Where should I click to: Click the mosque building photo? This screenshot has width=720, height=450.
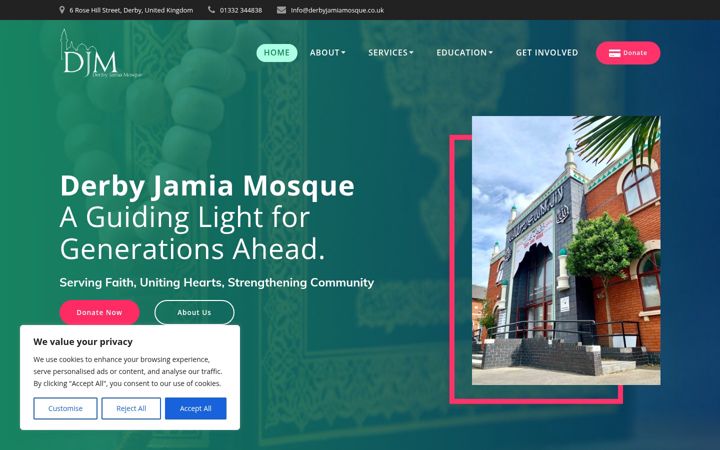(x=566, y=250)
